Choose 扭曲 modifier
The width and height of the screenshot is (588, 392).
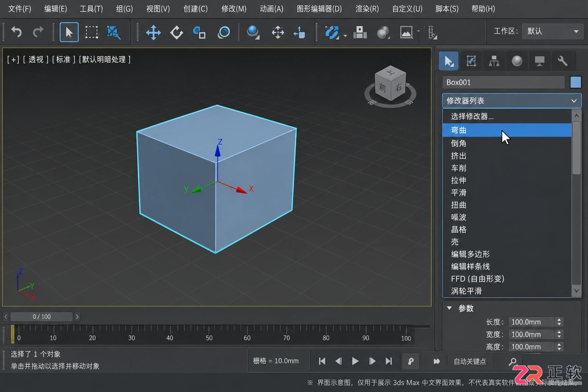pos(507,205)
